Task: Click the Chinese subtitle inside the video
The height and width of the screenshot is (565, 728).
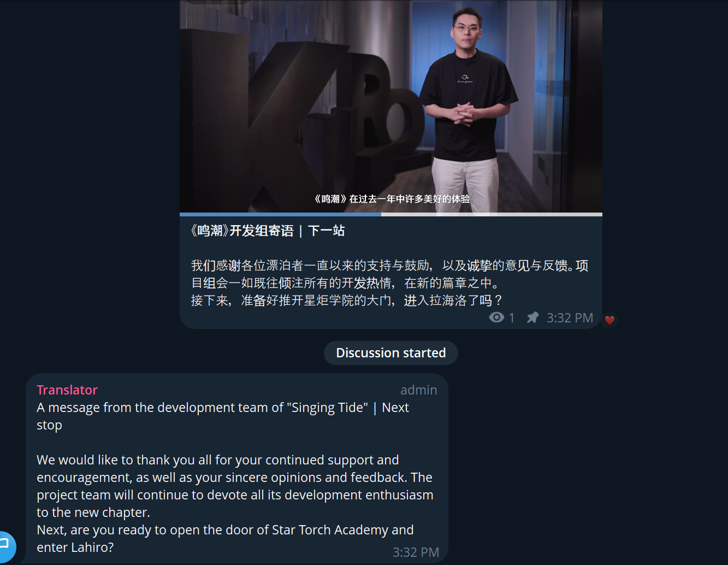Action: tap(392, 199)
